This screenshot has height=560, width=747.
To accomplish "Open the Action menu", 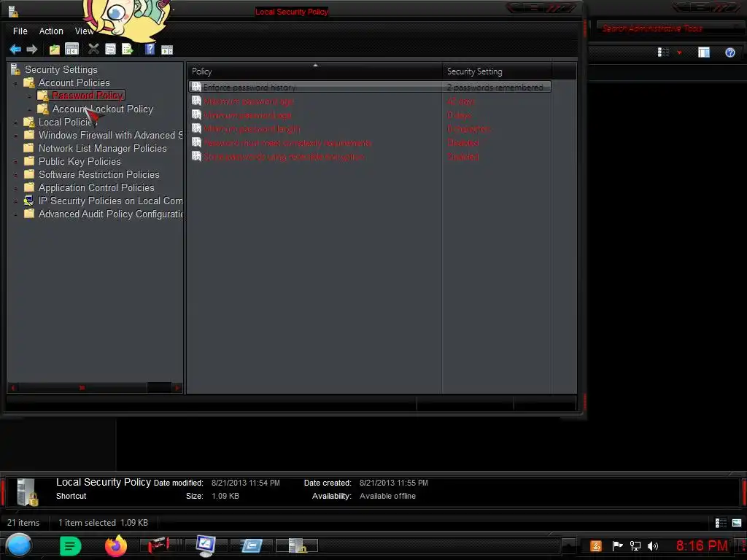I will pos(51,31).
